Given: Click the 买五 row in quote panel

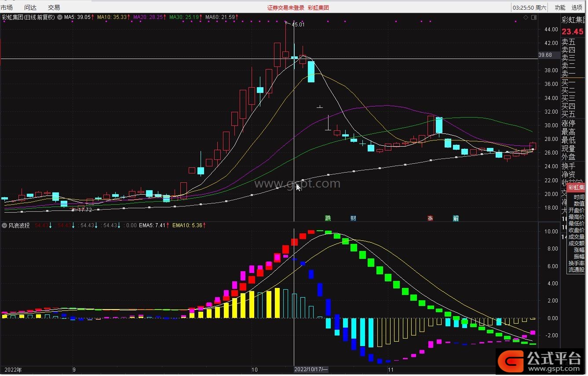Looking at the screenshot, I should (568, 114).
